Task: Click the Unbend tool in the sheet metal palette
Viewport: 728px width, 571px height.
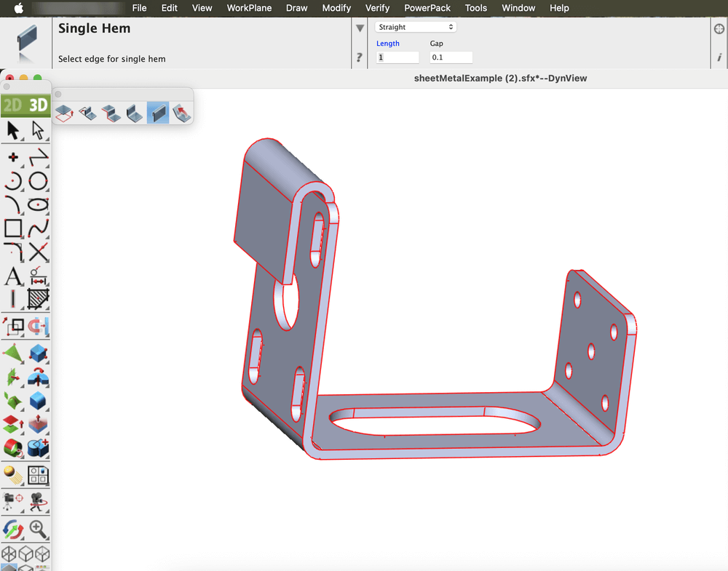Action: click(182, 113)
